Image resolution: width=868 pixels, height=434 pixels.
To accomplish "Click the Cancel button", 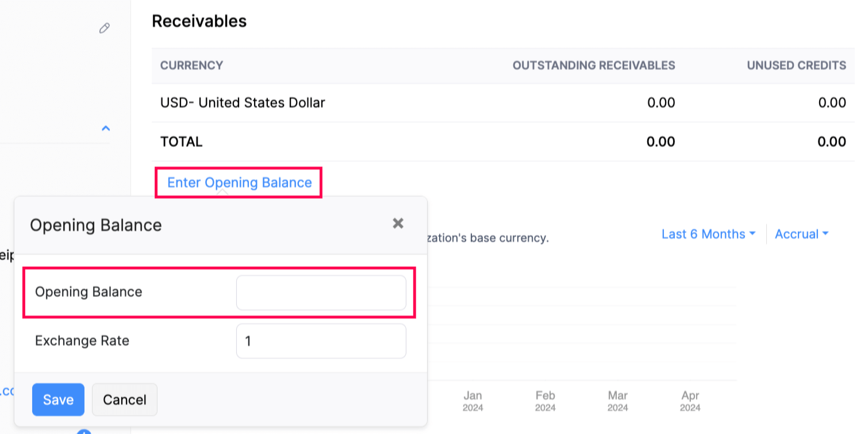I will click(x=124, y=400).
